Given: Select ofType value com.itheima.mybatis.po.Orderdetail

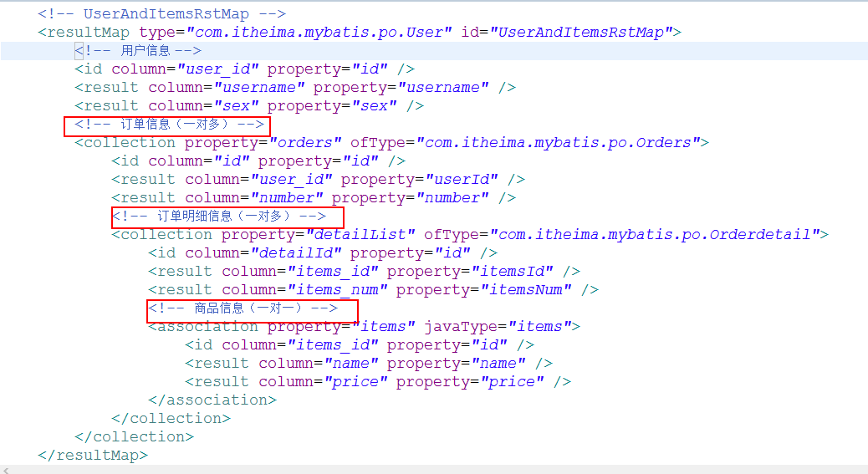Looking at the screenshot, I should point(654,235).
